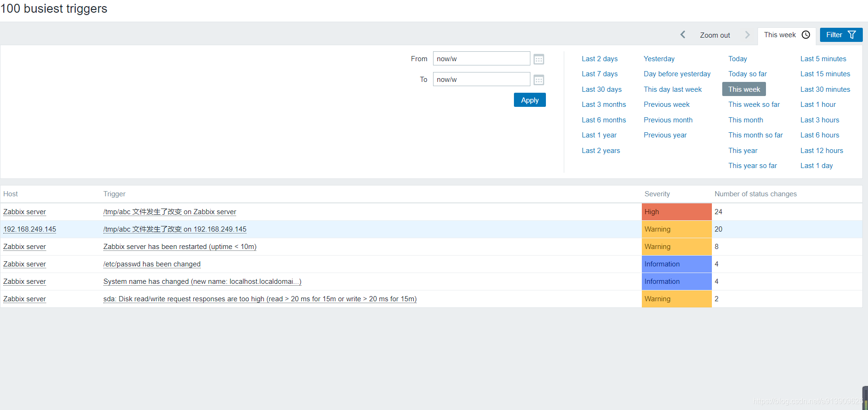Click Warning severity for 192.168.249.145 row

(x=677, y=229)
